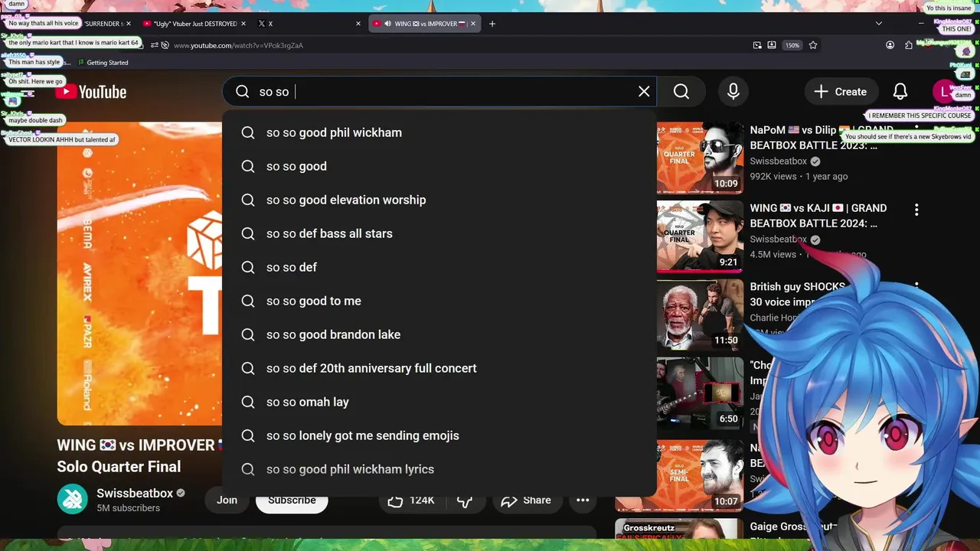Open the Swissbeatbox channel avatar
980x551 pixels.
[x=73, y=500]
